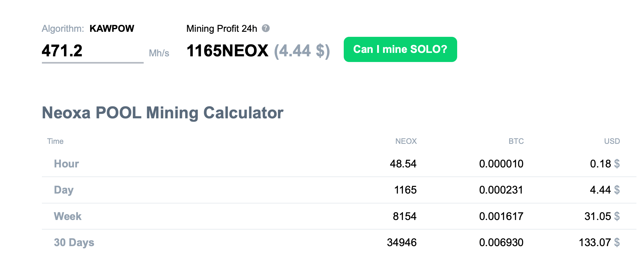Image resolution: width=644 pixels, height=265 pixels.
Task: Click the 133.07 $ monthly USD value
Action: coord(599,243)
